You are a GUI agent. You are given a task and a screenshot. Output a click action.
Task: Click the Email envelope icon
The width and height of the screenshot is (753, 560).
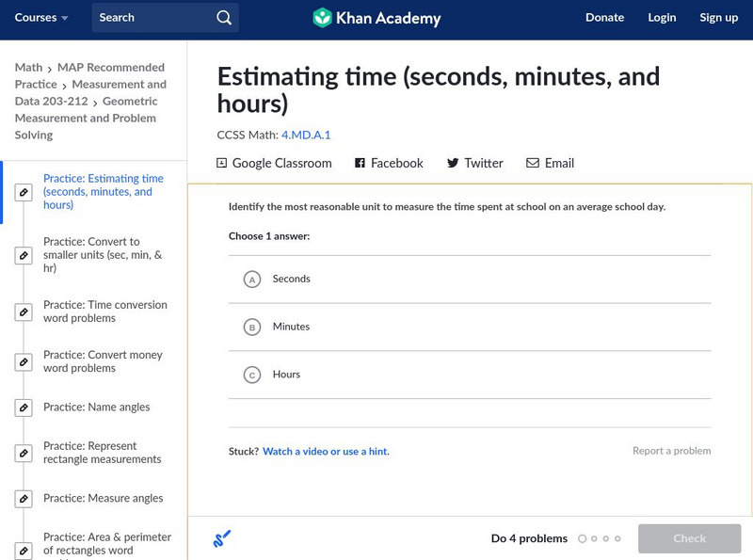click(533, 163)
